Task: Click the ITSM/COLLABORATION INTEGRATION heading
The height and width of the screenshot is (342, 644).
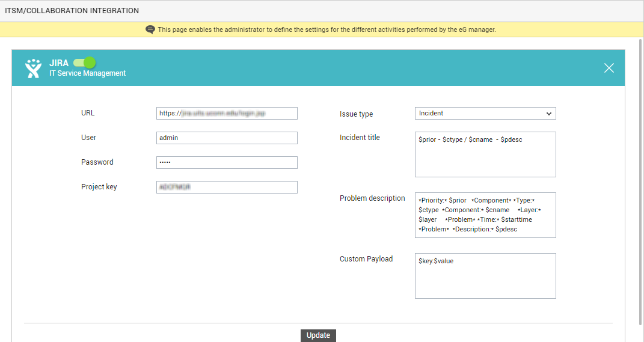Action: click(72, 11)
